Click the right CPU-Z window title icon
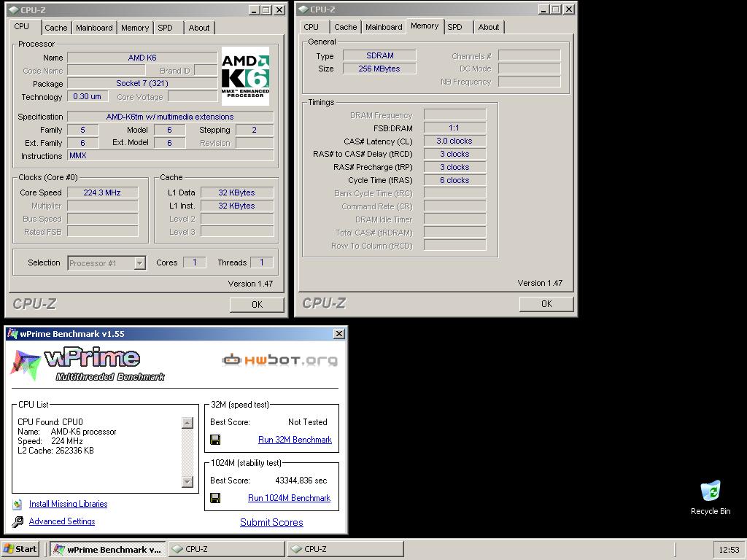Screen dimensions: 747x560 tap(303, 9)
